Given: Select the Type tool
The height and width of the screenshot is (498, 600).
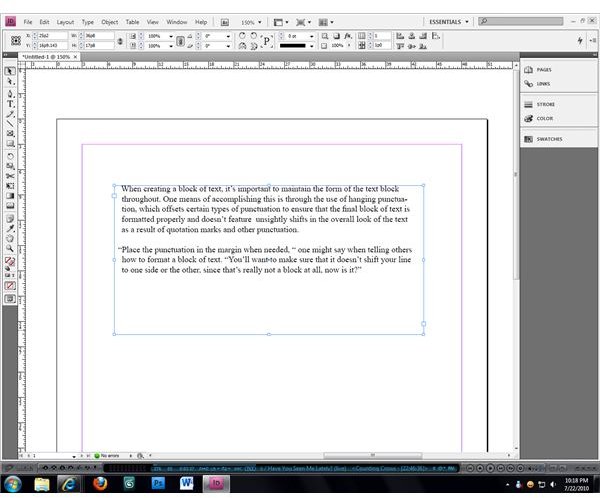Looking at the screenshot, I should 10,104.
